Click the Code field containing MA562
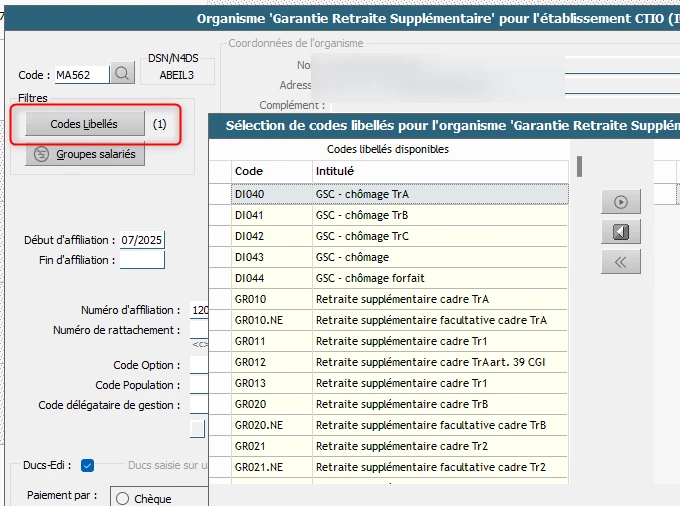 82,75
